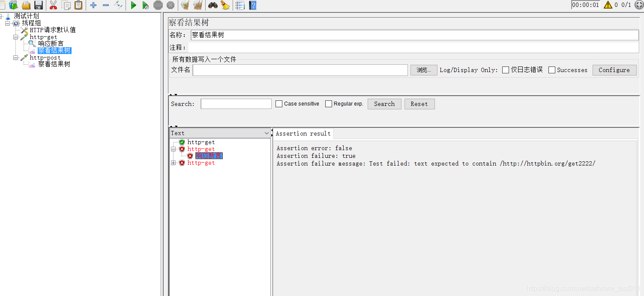Image resolution: width=644 pixels, height=296 pixels.
Task: Click the gear icon of 线程组
Action: (16, 23)
